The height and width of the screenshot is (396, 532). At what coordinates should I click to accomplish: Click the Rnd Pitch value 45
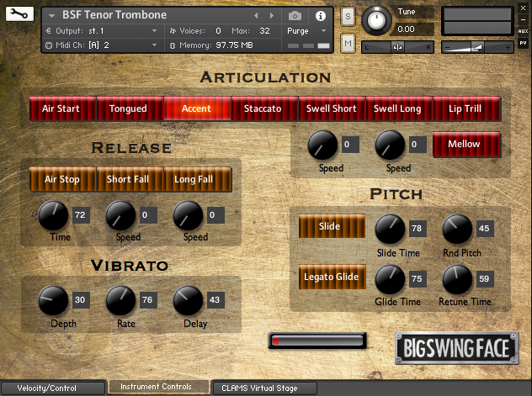pyautogui.click(x=485, y=229)
